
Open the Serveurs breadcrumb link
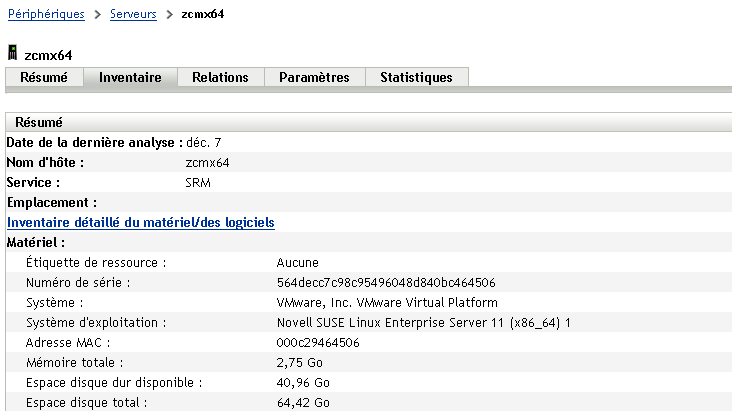(140, 15)
